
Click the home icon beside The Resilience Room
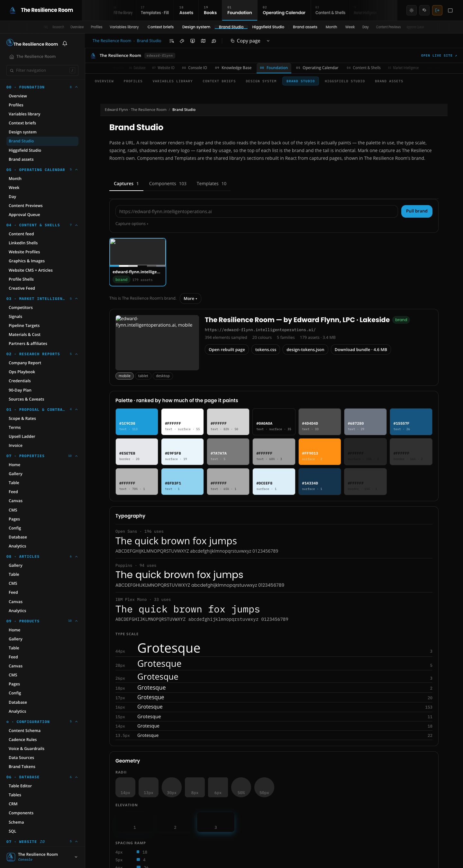click(x=12, y=57)
